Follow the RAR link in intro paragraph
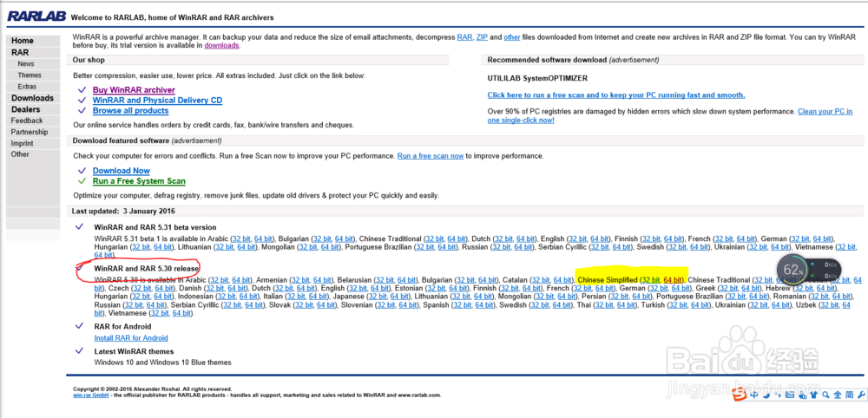The image size is (868, 418). [x=464, y=37]
